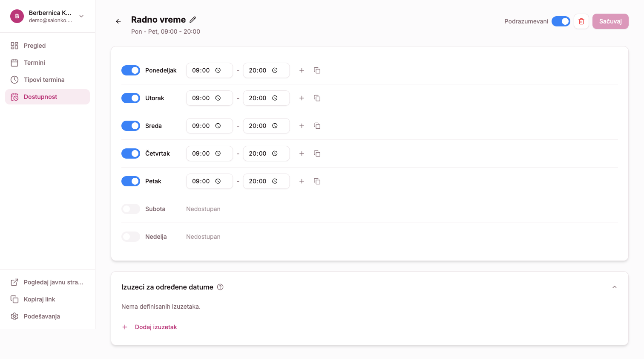Screen dimensions: 644x359
Task: Click the Dodaj izuzetak link
Action: [155, 327]
